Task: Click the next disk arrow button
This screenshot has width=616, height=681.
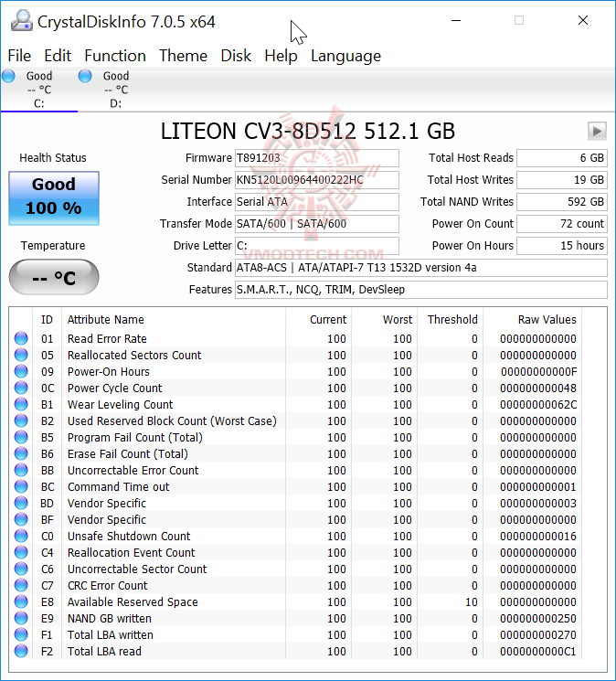Action: (597, 131)
